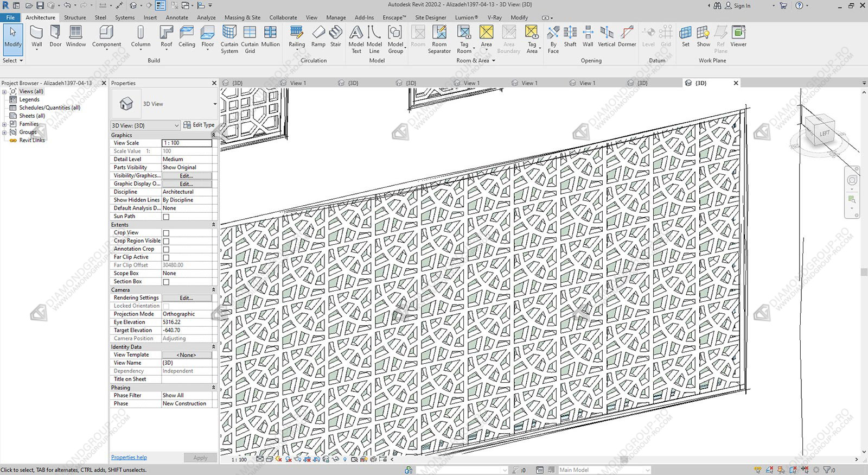This screenshot has width=868, height=475.
Task: Expand the Room & Area panel dropdown
Action: coord(476,60)
